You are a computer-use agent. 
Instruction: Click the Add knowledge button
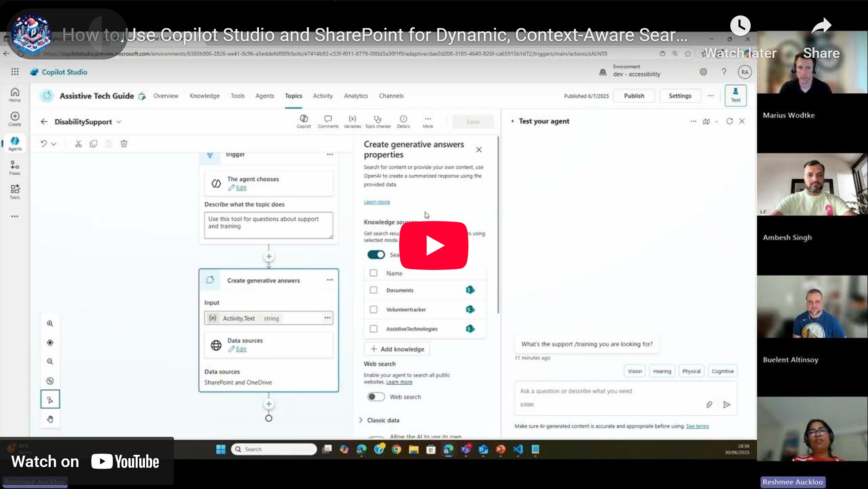coord(397,349)
